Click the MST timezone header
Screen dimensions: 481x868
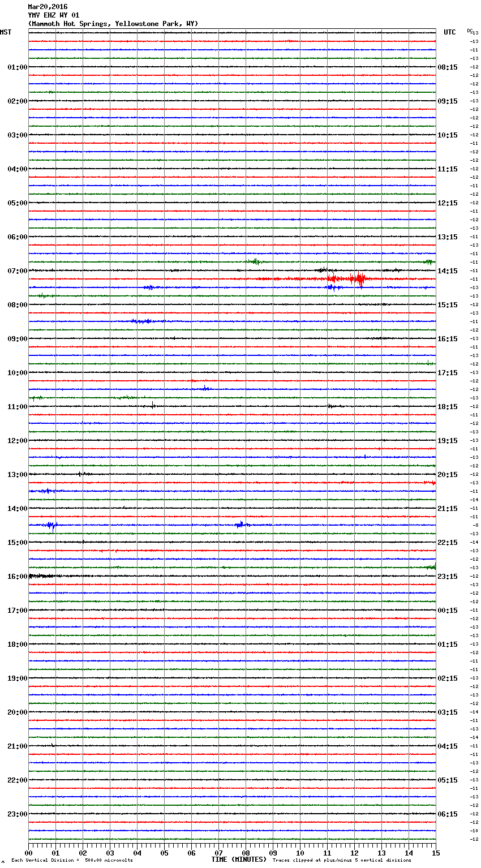pos(6,32)
